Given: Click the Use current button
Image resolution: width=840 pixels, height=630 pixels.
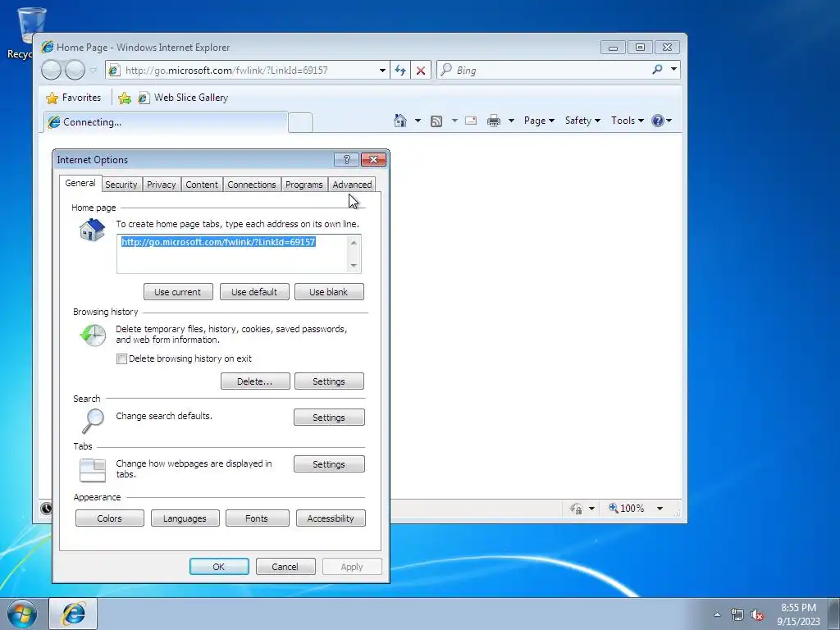Looking at the screenshot, I should (178, 292).
